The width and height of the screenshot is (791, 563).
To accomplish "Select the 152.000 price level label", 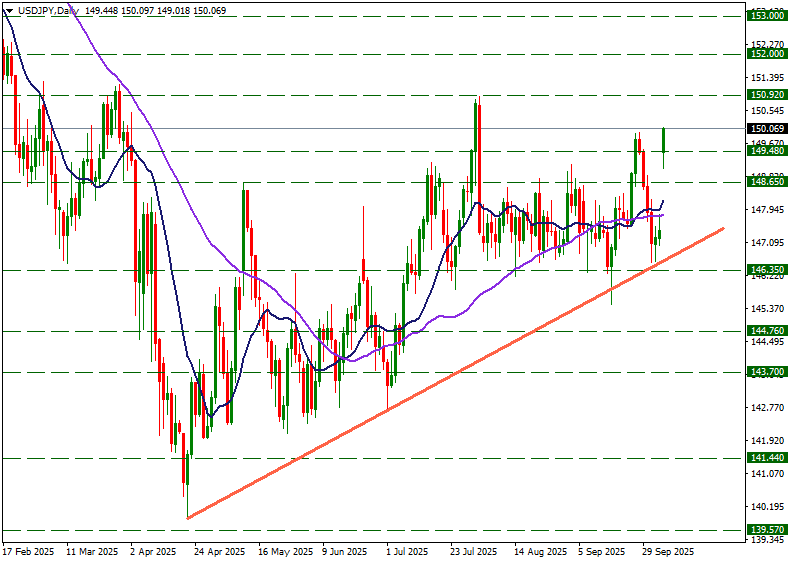I will click(x=766, y=54).
